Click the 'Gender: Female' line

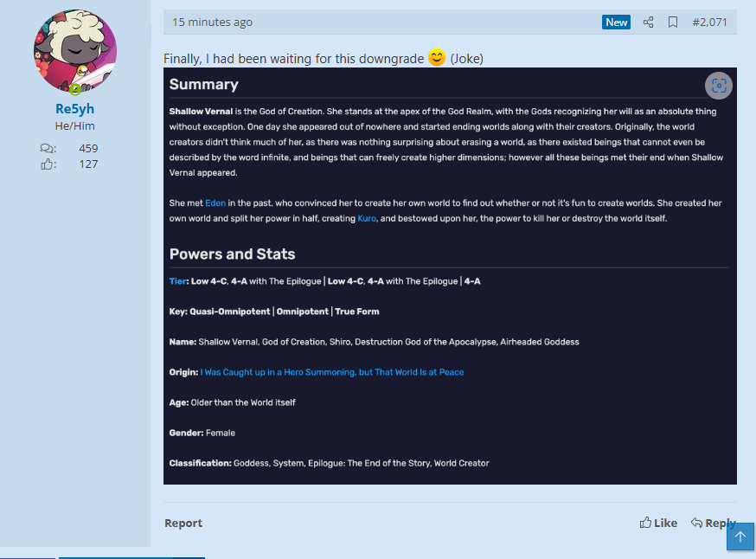[x=202, y=434]
